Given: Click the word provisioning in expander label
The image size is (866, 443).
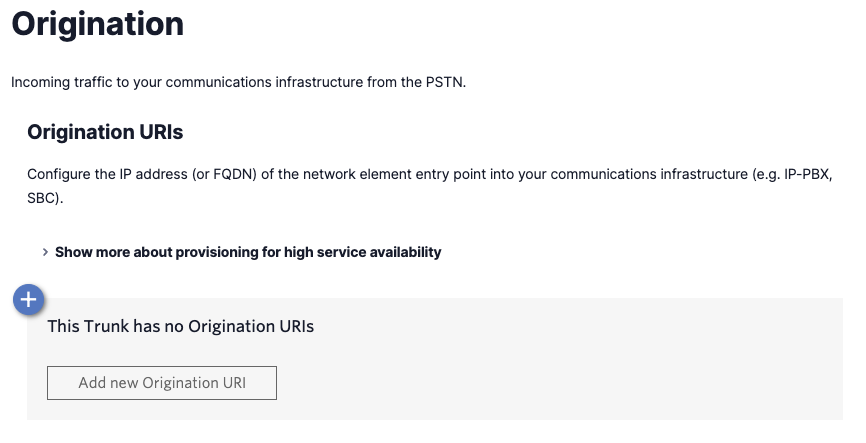Looking at the screenshot, I should pyautogui.click(x=217, y=252).
